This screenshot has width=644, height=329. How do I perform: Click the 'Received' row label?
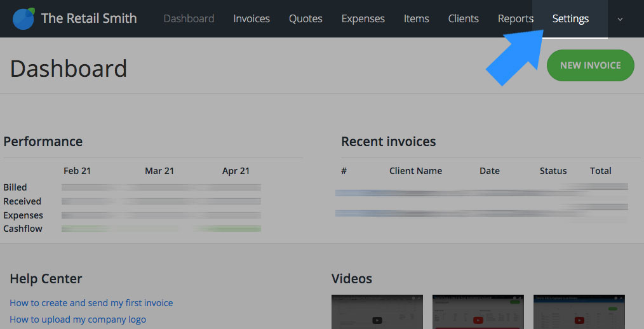coord(22,201)
